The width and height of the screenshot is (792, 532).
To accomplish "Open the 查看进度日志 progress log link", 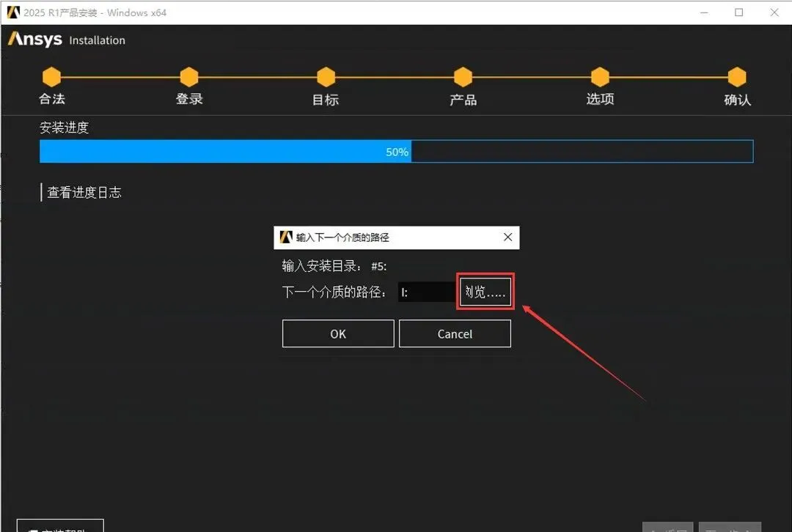I will pyautogui.click(x=84, y=192).
